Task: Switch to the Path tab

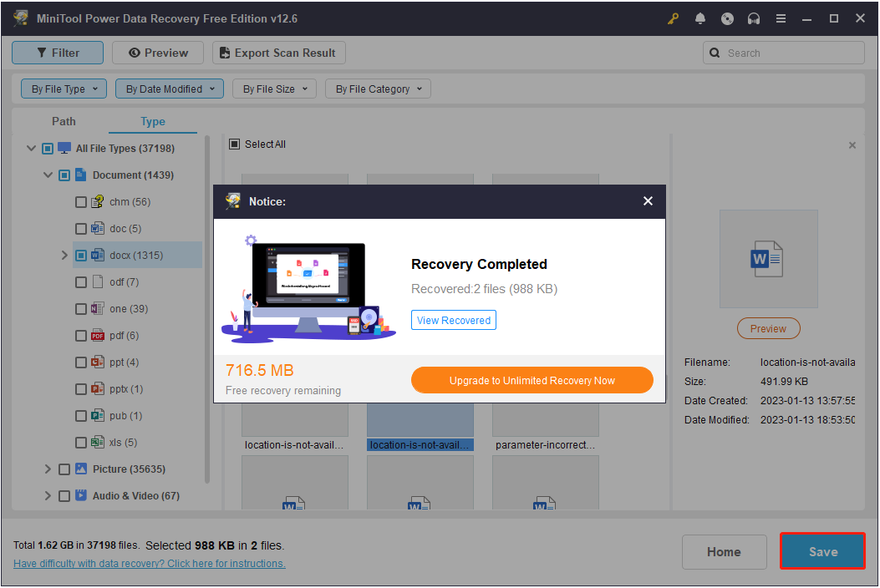Action: (64, 121)
